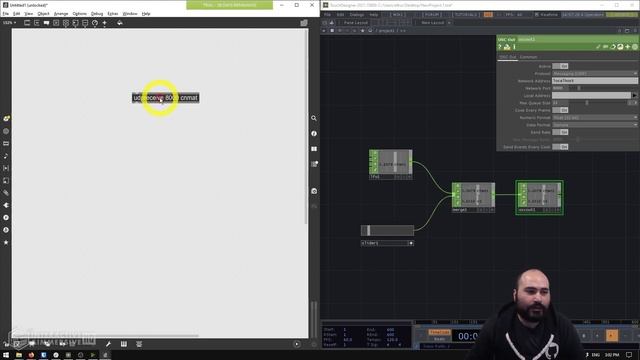Open the paperclip snippets icon in Max sidebar
640x360 pixels.
pos(6,193)
